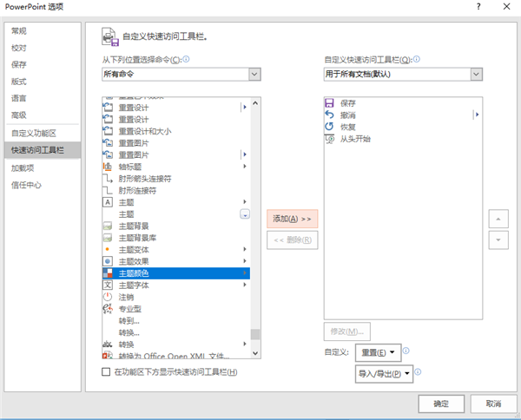Expand submenu arrow of 主题变体

click(x=245, y=249)
